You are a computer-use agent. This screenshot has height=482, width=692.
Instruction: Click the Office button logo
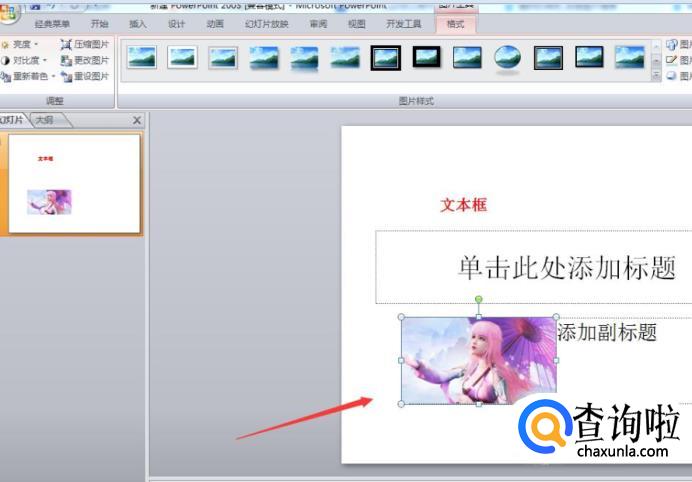[x=9, y=12]
